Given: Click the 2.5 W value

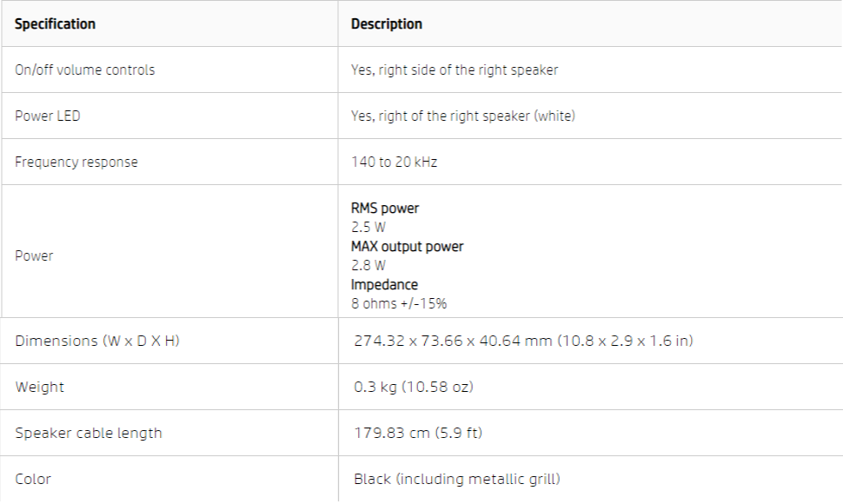Looking at the screenshot, I should (x=368, y=228).
